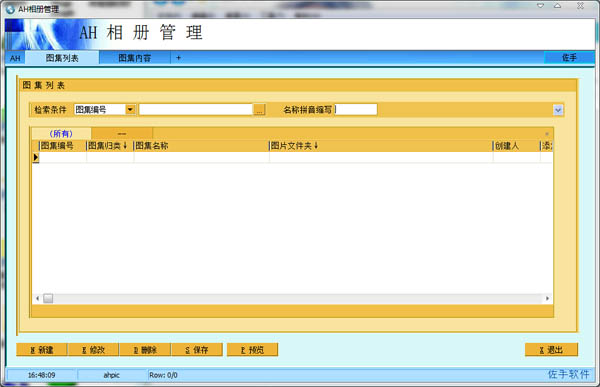600x387 pixels.
Task: Click the horizontal scrollbar thumb
Action: point(48,298)
